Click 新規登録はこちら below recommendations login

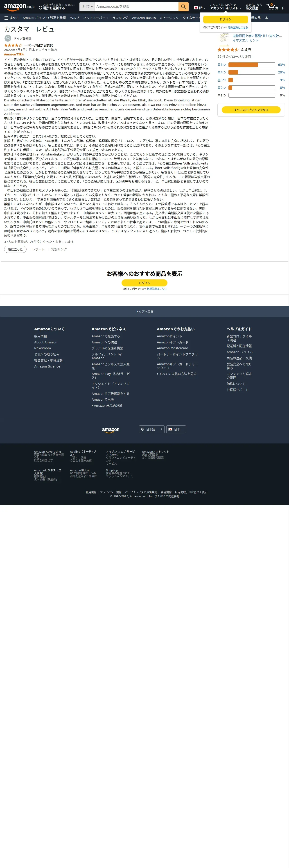[x=156, y=289]
